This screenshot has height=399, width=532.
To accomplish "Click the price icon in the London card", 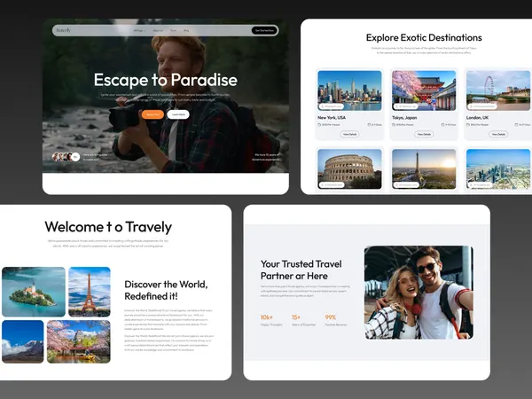I will 468,125.
